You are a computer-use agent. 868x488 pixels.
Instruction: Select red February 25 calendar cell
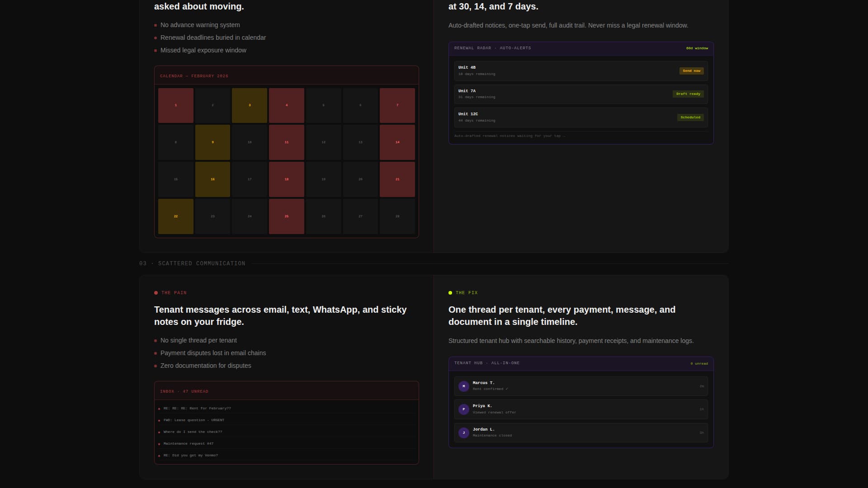pyautogui.click(x=287, y=216)
